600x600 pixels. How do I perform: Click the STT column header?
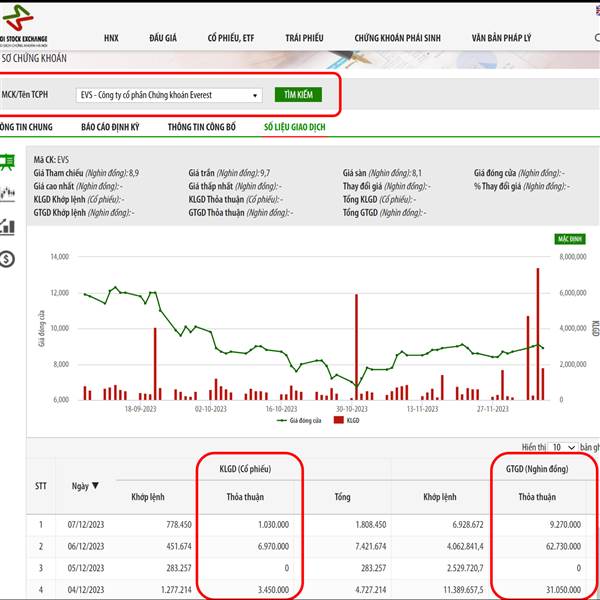point(41,486)
